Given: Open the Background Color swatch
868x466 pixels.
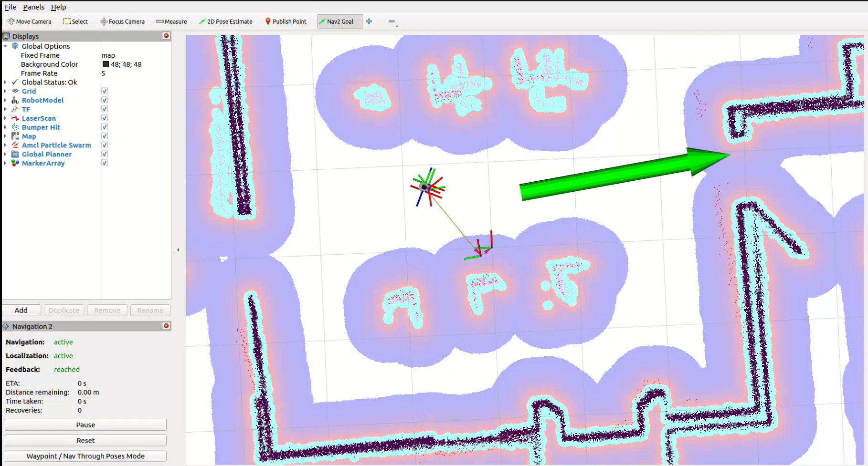Looking at the screenshot, I should pyautogui.click(x=106, y=64).
